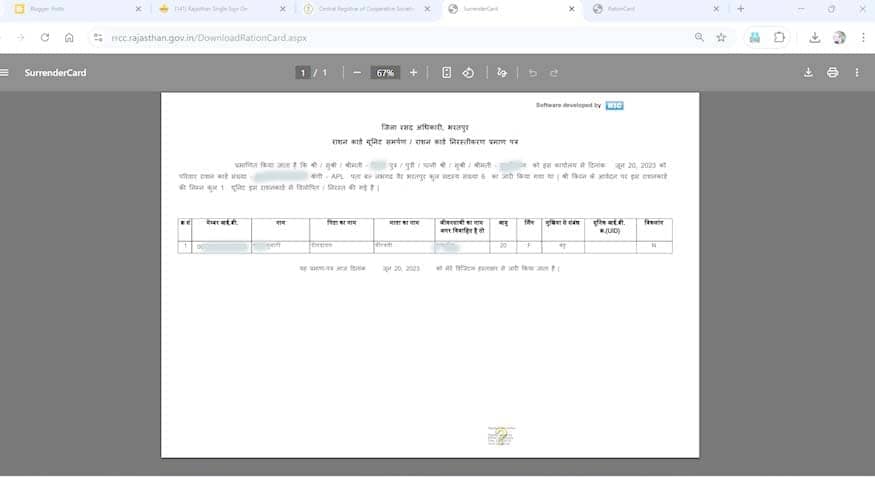Click the page number input field

(303, 72)
